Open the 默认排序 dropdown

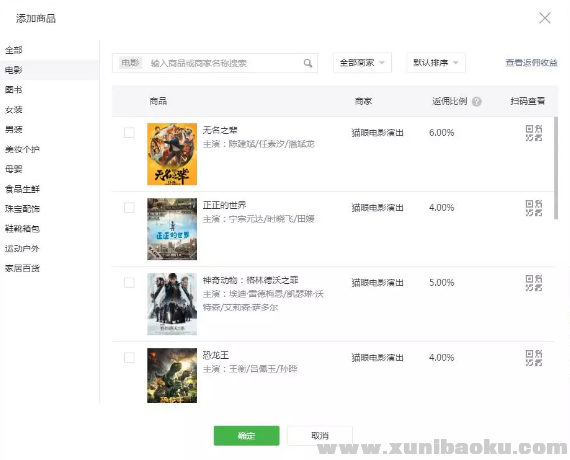[436, 63]
